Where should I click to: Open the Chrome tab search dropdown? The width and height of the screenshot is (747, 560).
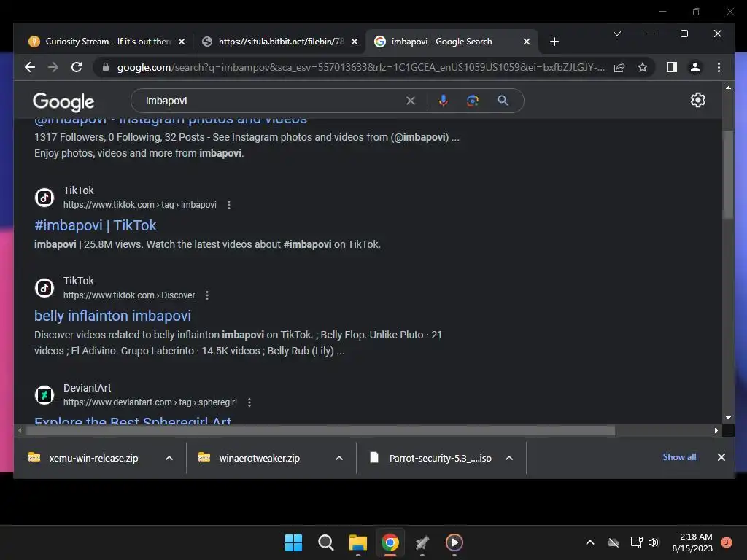click(617, 34)
